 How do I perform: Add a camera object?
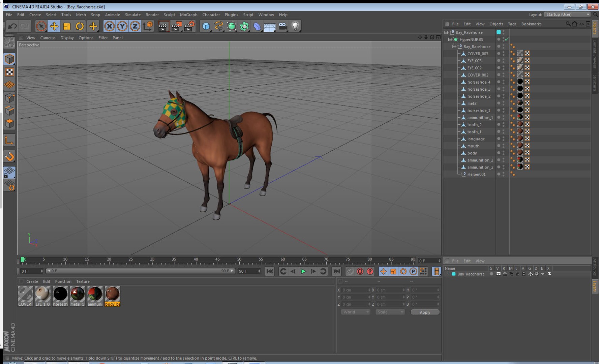tap(282, 26)
